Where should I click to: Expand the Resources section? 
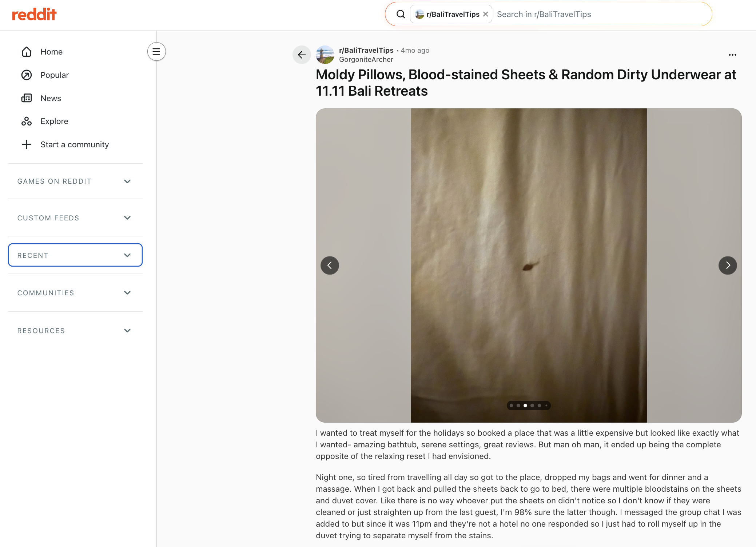(x=75, y=331)
